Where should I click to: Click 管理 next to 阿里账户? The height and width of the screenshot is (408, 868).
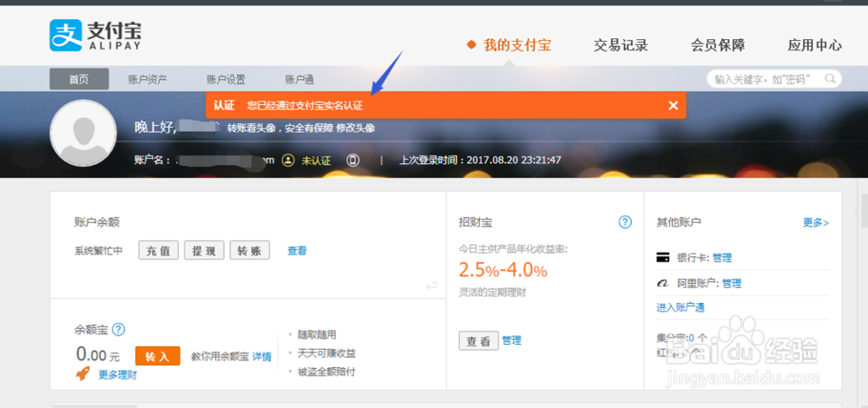pyautogui.click(x=731, y=284)
